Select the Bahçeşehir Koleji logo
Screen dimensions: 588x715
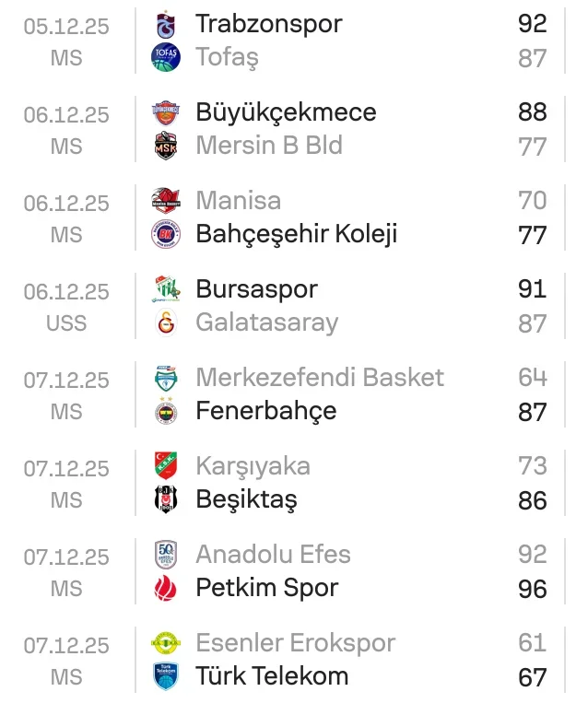pyautogui.click(x=166, y=234)
